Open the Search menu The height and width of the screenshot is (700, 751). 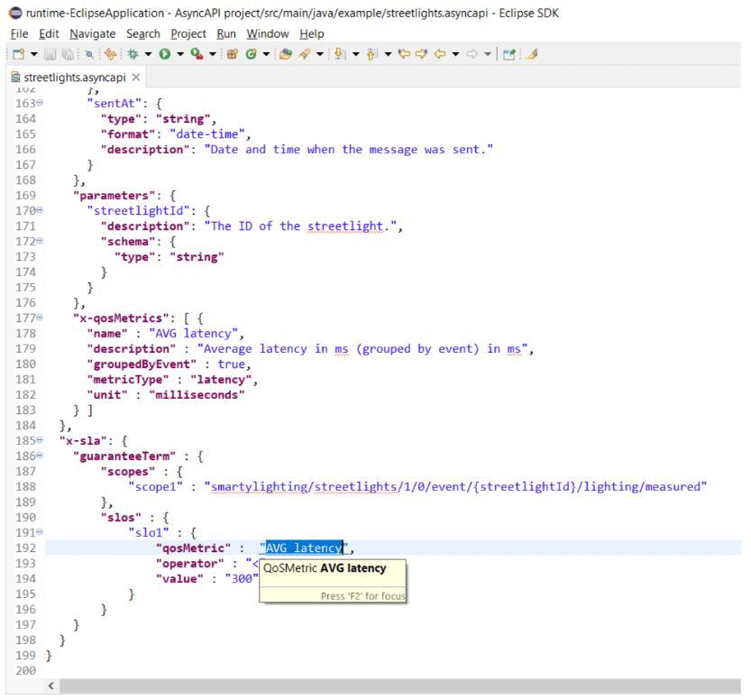pyautogui.click(x=143, y=34)
